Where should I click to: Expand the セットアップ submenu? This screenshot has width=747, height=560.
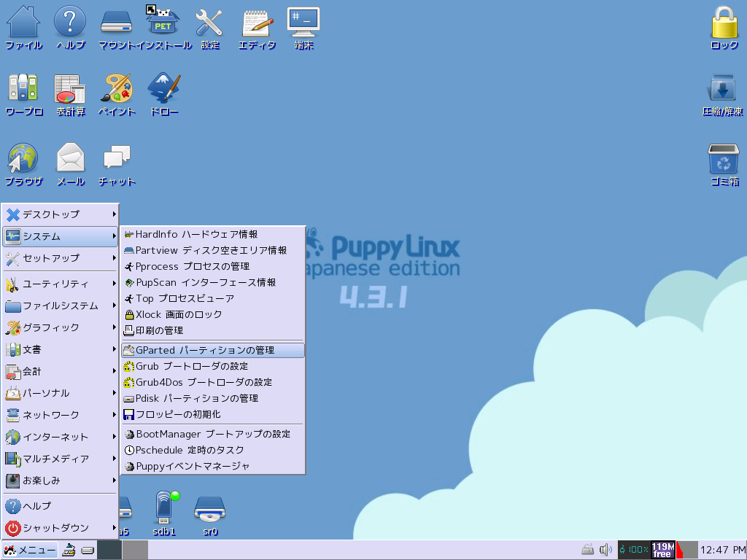[x=60, y=259]
